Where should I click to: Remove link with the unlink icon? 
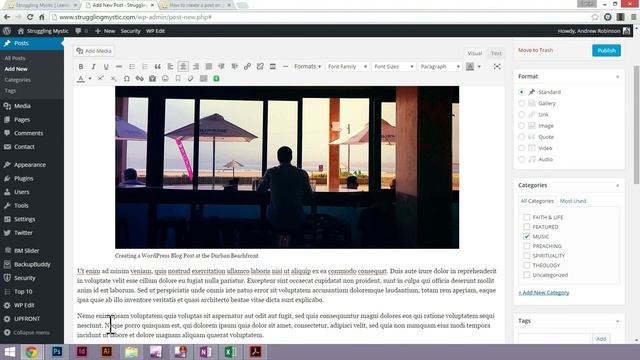(x=260, y=67)
